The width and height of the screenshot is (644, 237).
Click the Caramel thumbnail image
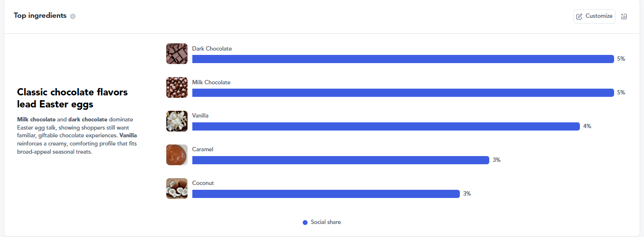pos(177,155)
